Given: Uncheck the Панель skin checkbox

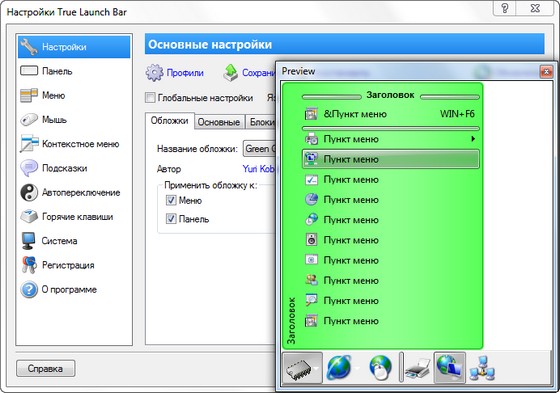Looking at the screenshot, I should tap(171, 219).
